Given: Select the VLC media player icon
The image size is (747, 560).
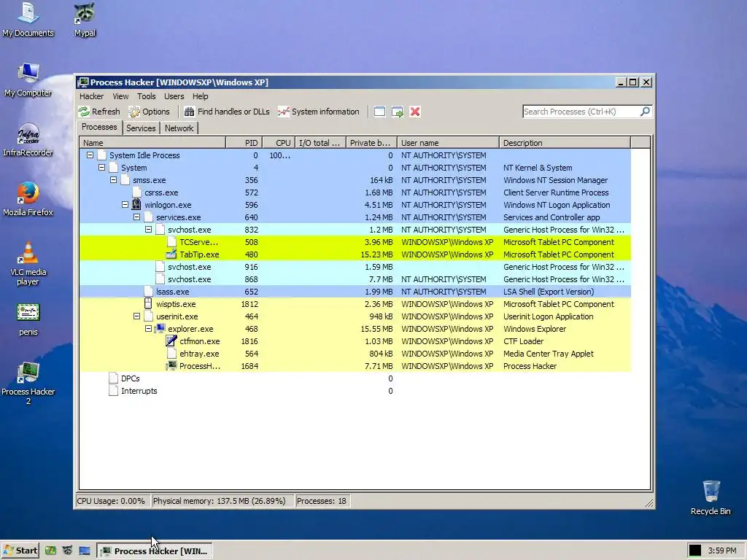Looking at the screenshot, I should click(x=28, y=264).
